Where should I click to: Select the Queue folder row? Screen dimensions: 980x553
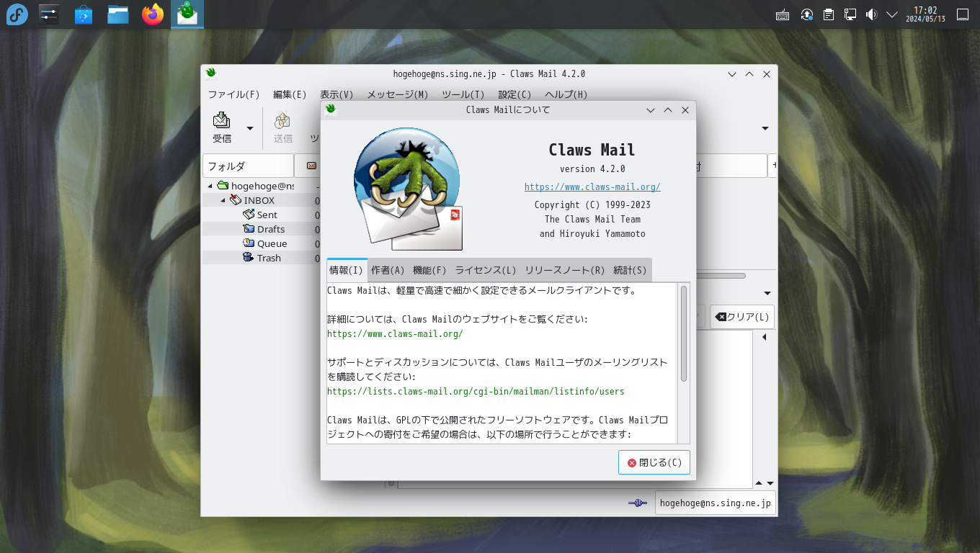(x=261, y=243)
